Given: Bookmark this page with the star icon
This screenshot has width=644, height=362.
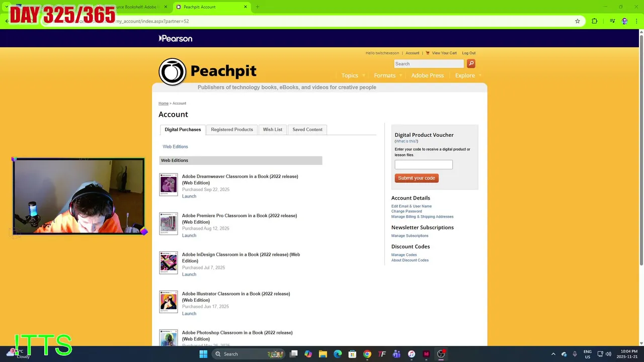Looking at the screenshot, I should 578,21.
